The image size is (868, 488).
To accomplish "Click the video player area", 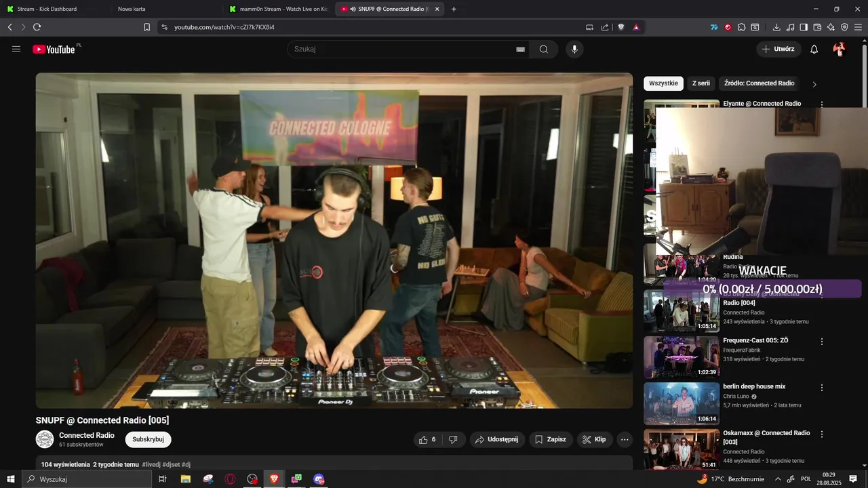I will coord(334,241).
